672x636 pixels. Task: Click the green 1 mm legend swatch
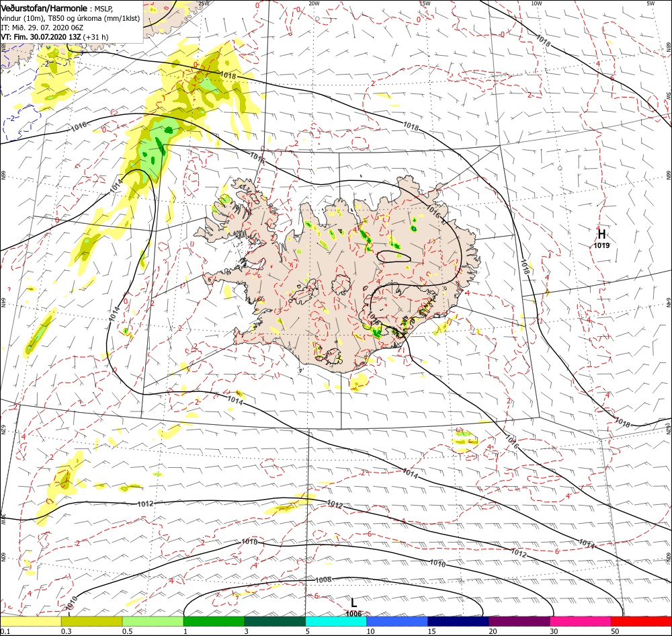click(214, 621)
